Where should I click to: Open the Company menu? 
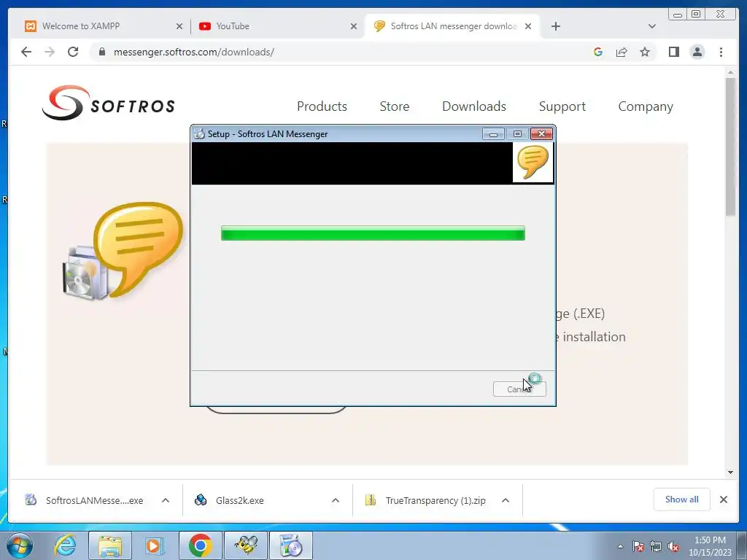(646, 106)
